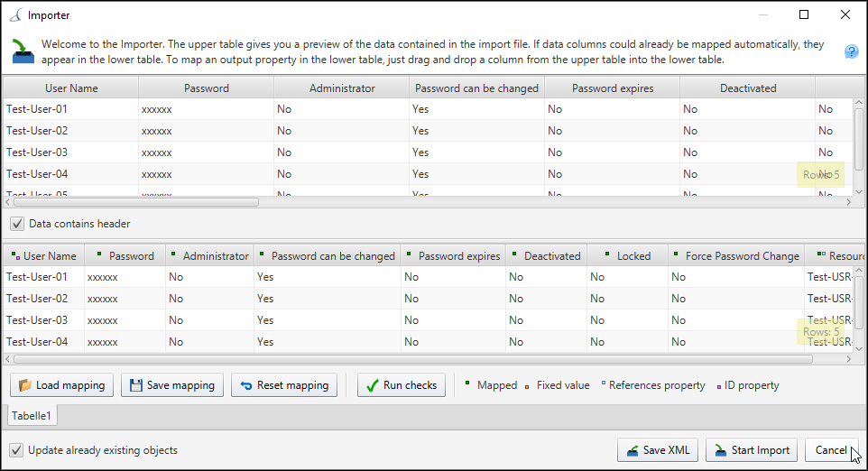
Task: Toggle Update already existing objects checkbox
Action: (x=16, y=450)
